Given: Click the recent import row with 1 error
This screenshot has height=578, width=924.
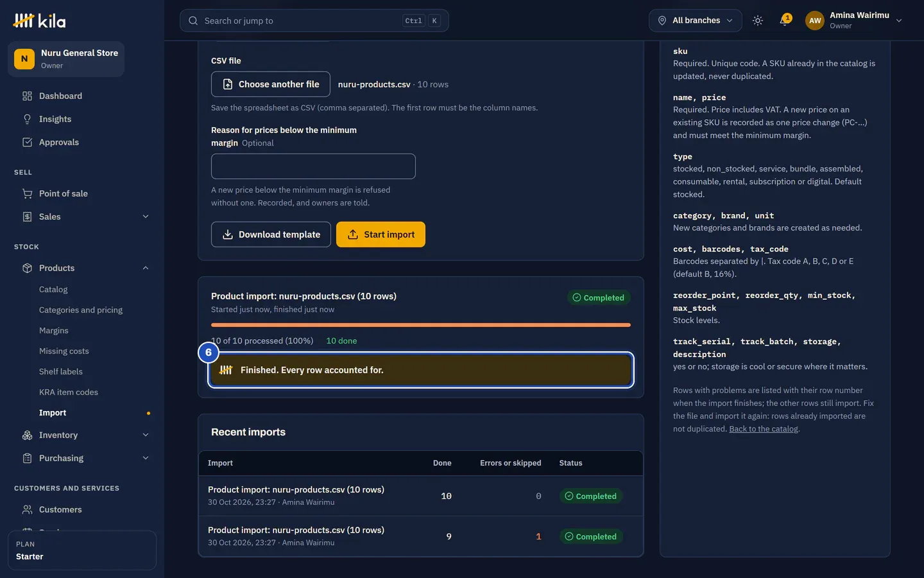Looking at the screenshot, I should pyautogui.click(x=421, y=536).
